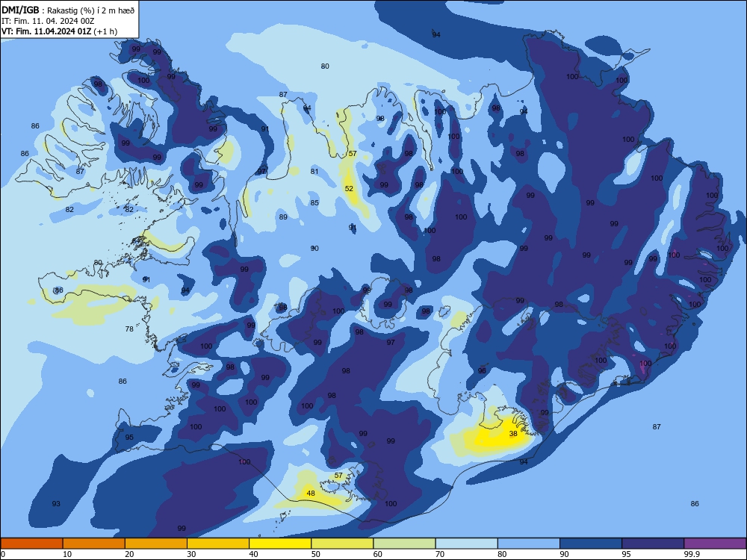747x560 pixels.
Task: Select the 'IT: Fim. 11. 04. 2024 00Z' line
Action: pyautogui.click(x=48, y=21)
